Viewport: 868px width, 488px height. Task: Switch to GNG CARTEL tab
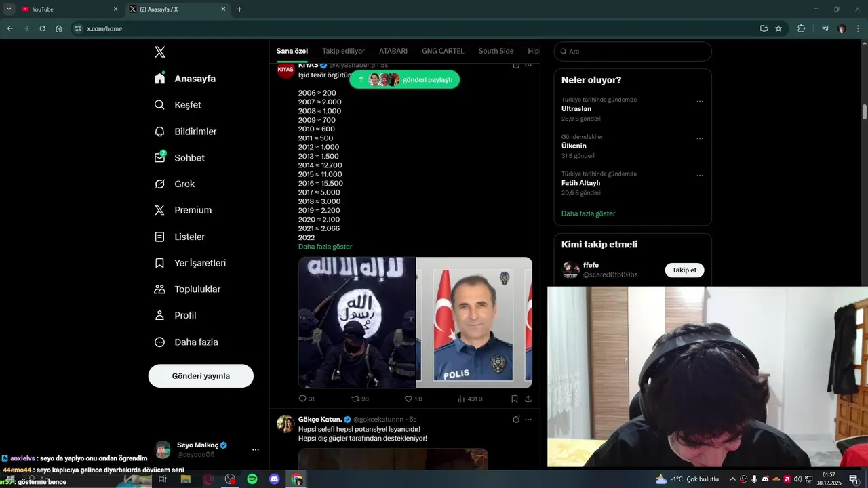click(443, 51)
